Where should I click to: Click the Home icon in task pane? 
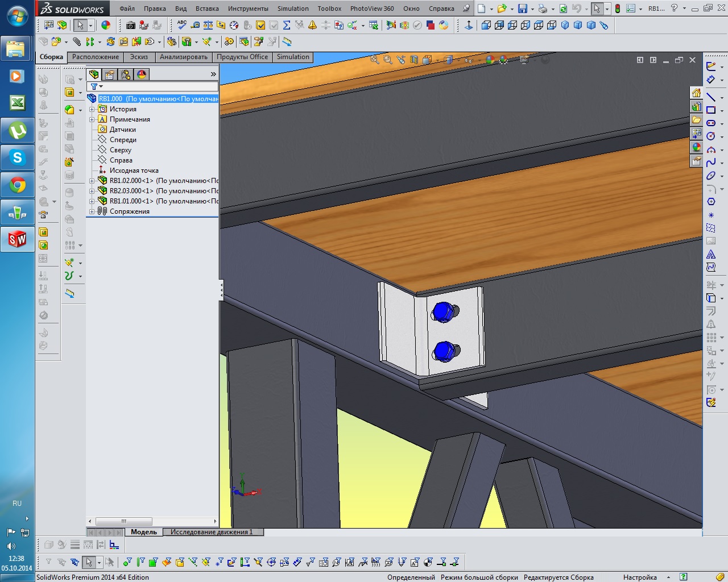(696, 93)
